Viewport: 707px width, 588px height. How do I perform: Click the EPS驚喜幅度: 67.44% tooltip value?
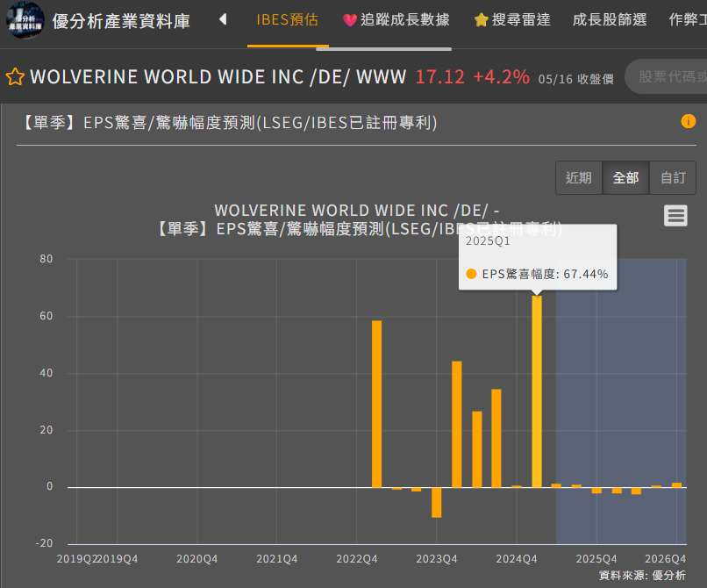pos(545,274)
